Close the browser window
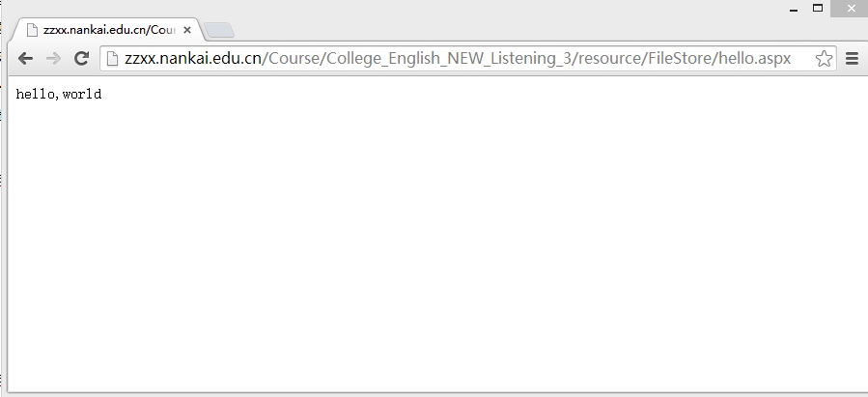Screen dimensions: 868x397 pyautogui.click(x=851, y=9)
